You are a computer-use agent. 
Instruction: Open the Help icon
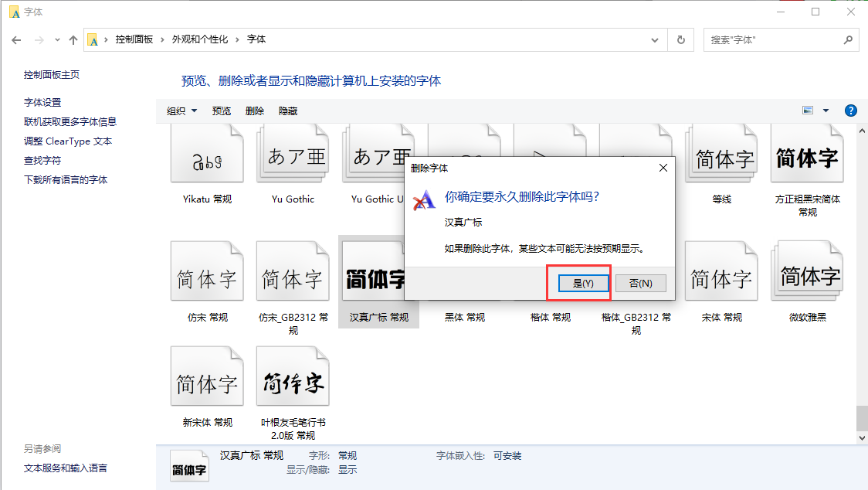[x=851, y=111]
